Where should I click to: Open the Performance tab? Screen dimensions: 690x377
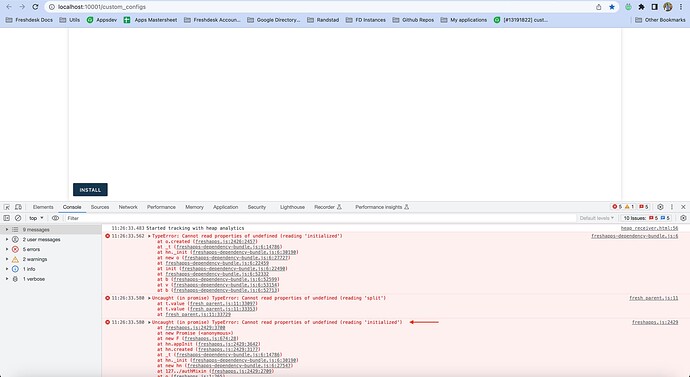(161, 207)
